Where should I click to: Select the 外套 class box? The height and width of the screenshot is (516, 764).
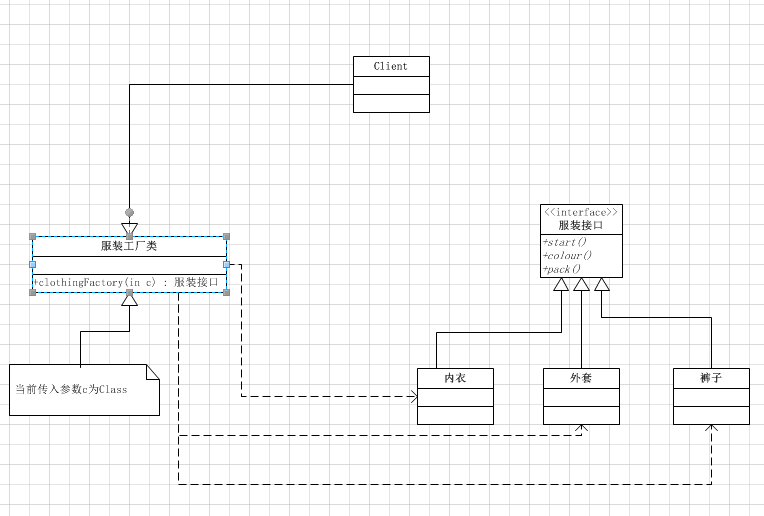(581, 396)
